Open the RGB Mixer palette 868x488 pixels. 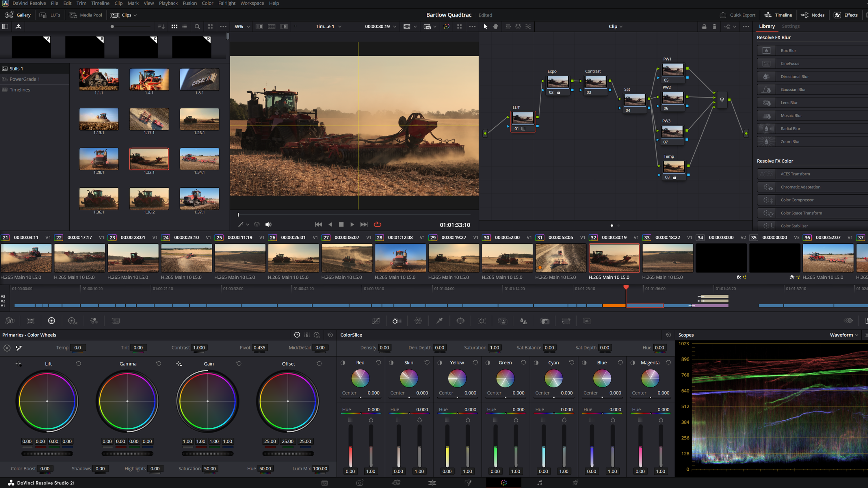[94, 321]
